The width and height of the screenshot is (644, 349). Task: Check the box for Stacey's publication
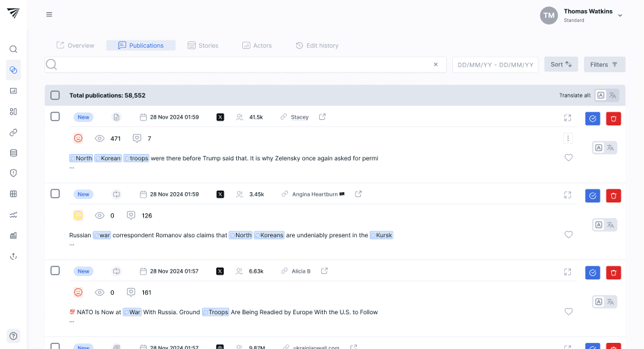(55, 117)
